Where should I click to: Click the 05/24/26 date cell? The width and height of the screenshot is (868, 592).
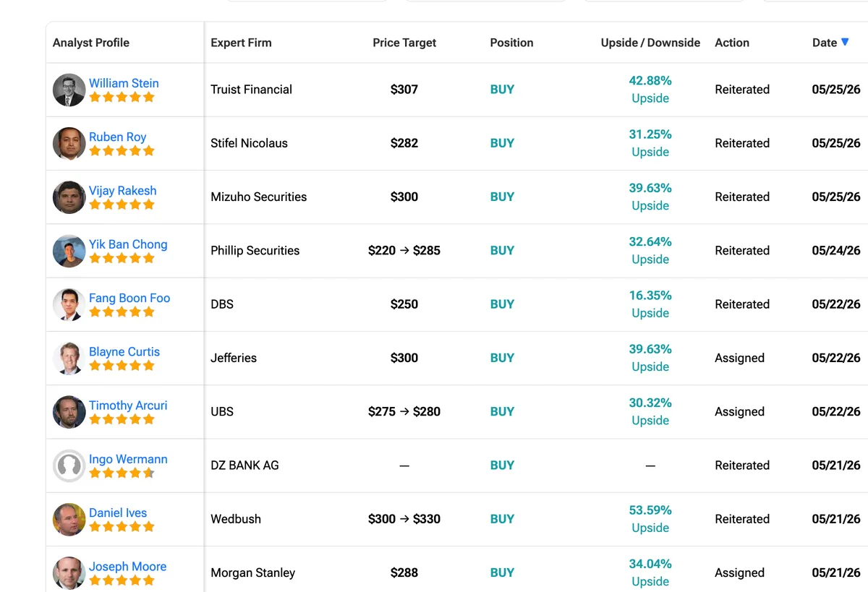(836, 251)
